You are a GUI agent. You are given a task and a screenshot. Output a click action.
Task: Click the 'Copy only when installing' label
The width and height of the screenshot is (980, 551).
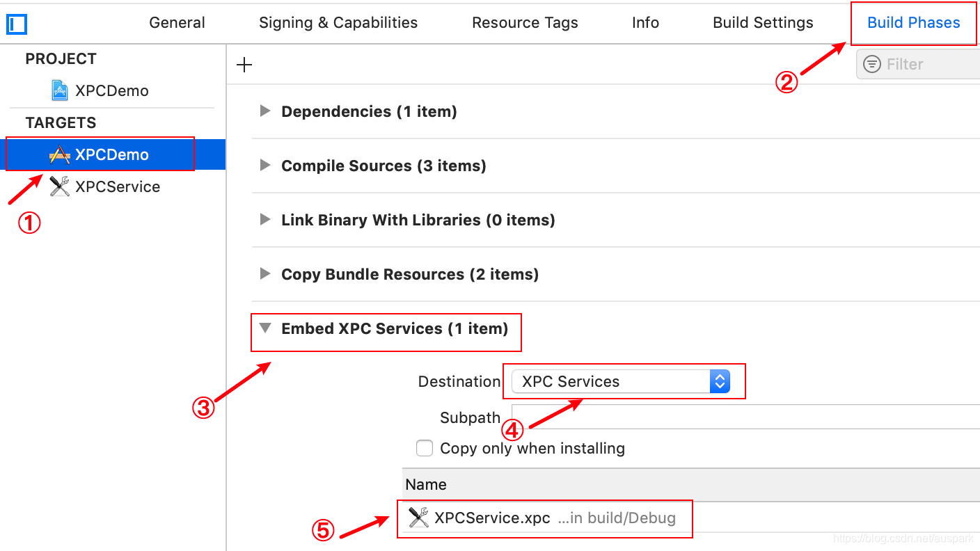[532, 448]
